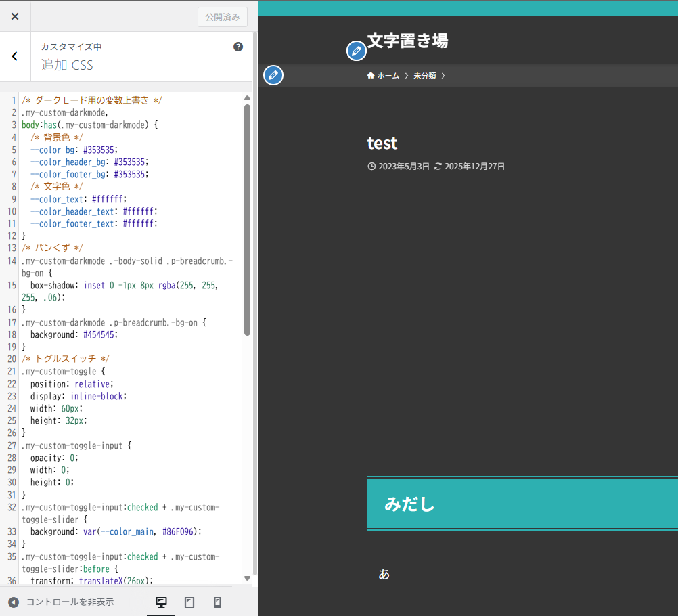Image resolution: width=678 pixels, height=616 pixels.
Task: Click the CSS editor scrollbar up arrow
Action: tap(247, 98)
